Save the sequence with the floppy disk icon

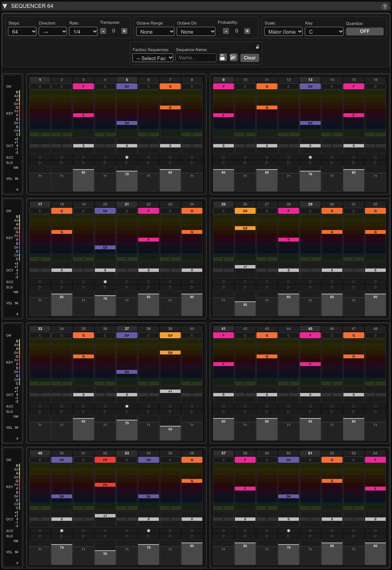[223, 57]
